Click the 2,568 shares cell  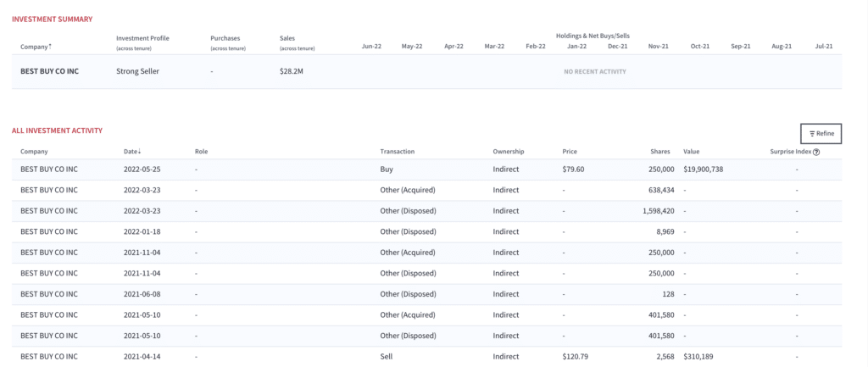pos(665,357)
